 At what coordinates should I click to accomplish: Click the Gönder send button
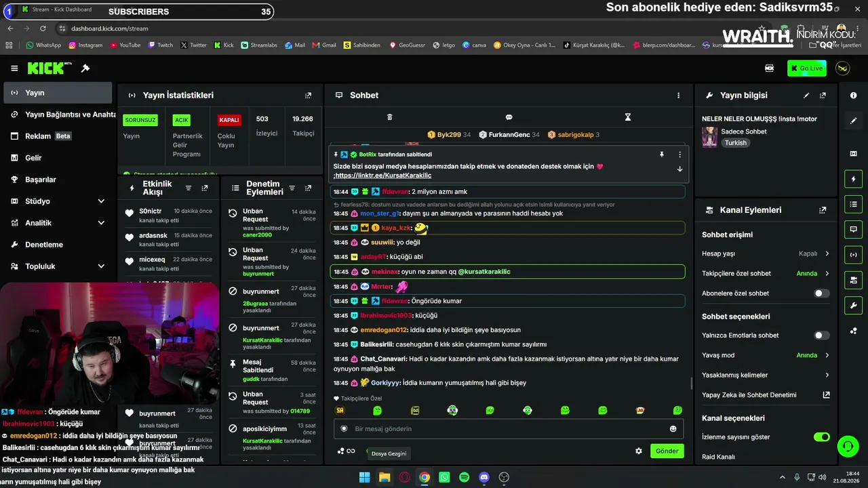(667, 451)
